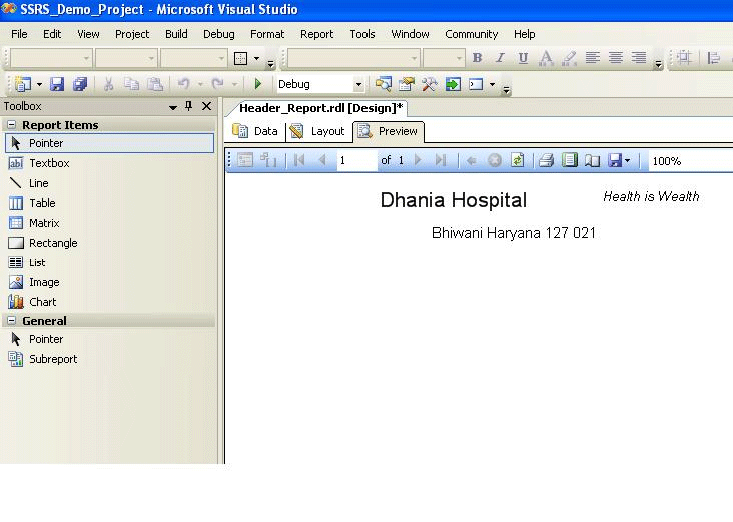
Task: Click the Solution Explorer toolbar icon
Action: [x=384, y=84]
